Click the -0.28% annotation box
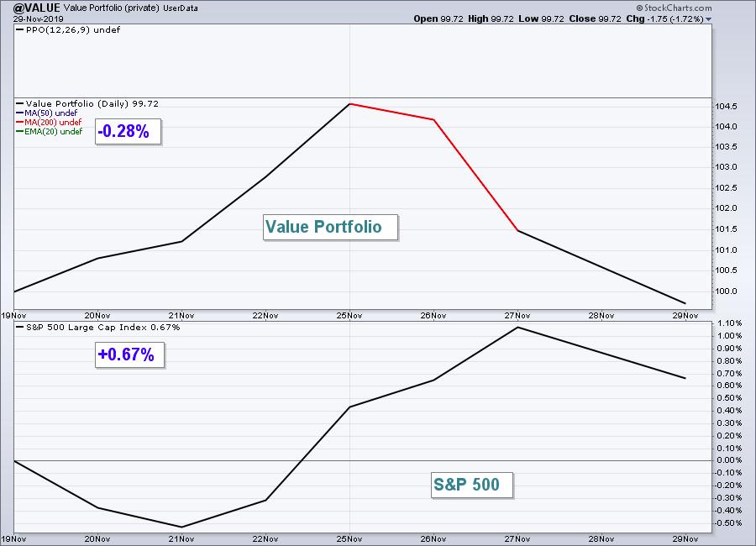The image size is (756, 546). pyautogui.click(x=128, y=131)
